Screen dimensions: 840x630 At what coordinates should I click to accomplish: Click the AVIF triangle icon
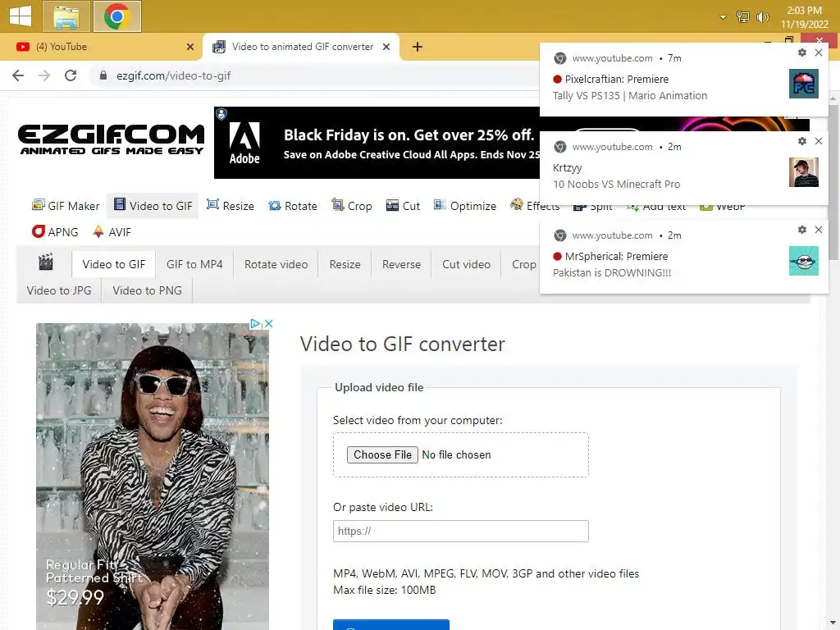point(98,231)
